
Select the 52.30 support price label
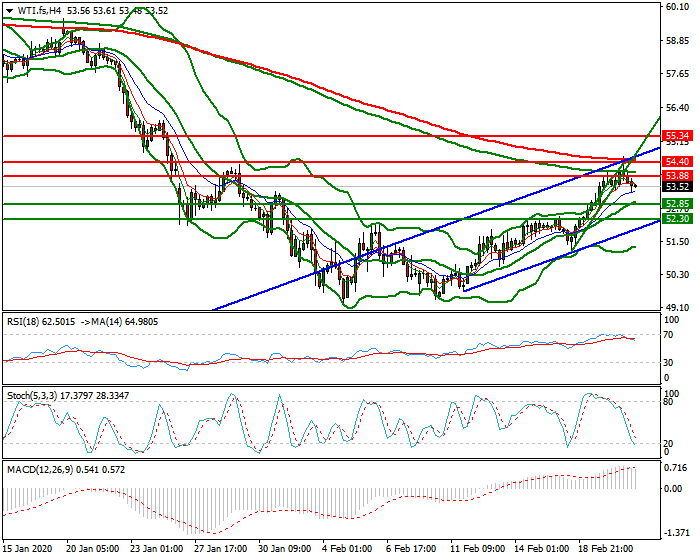(x=677, y=219)
